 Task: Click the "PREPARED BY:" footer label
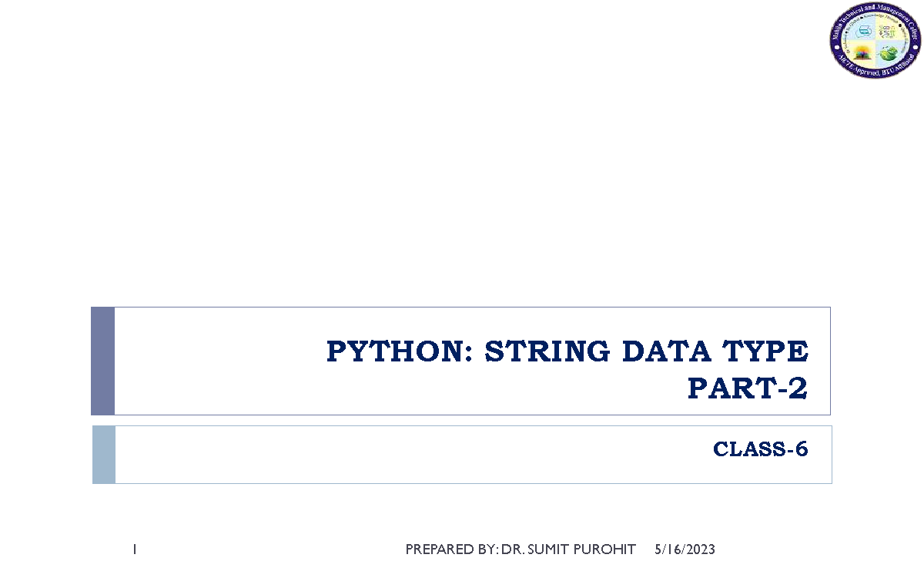tap(450, 549)
